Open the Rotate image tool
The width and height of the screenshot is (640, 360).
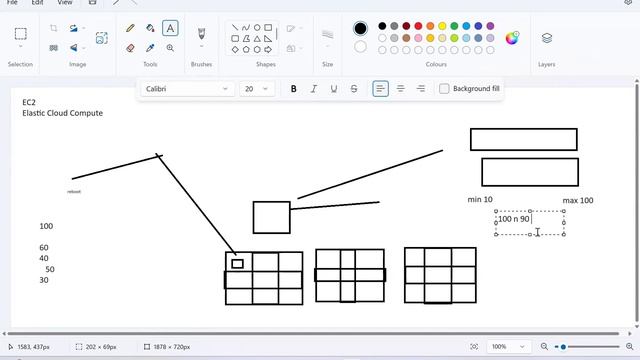73,28
